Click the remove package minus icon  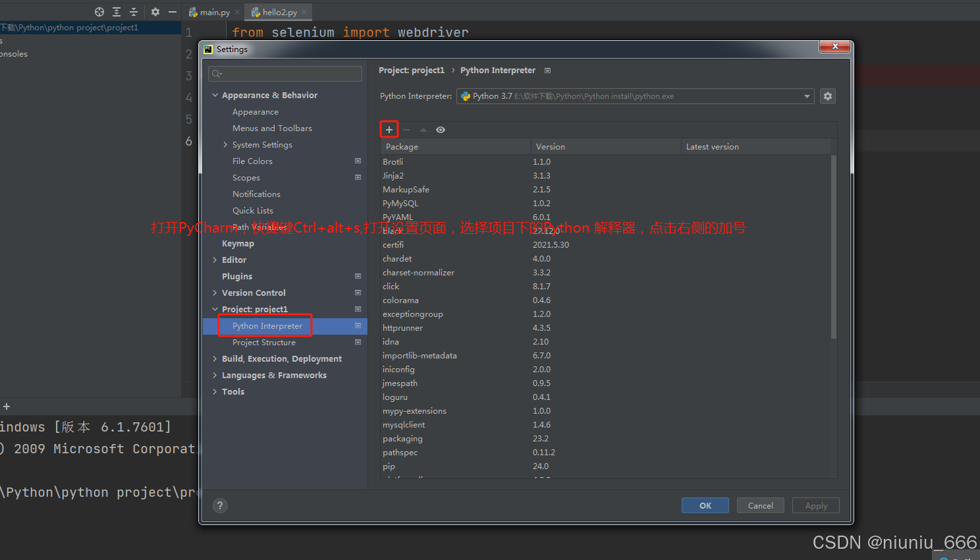click(x=406, y=130)
